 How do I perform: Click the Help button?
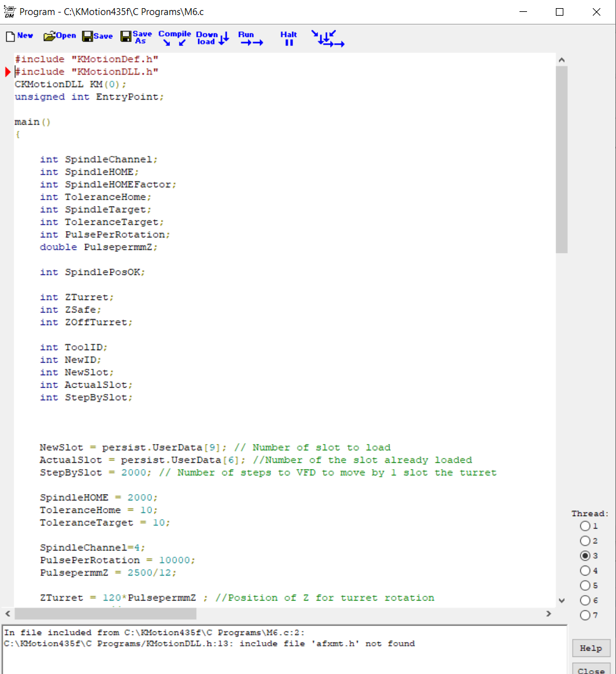pos(590,648)
